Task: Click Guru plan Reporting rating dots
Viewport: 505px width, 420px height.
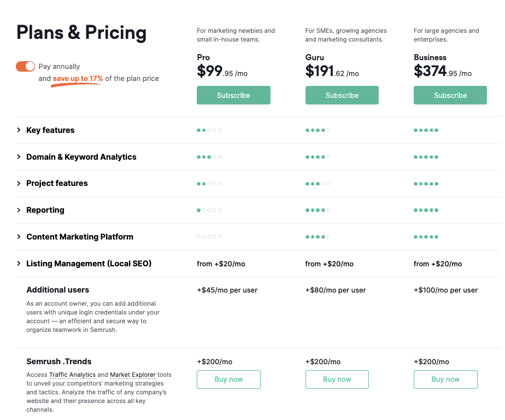Action: click(318, 210)
